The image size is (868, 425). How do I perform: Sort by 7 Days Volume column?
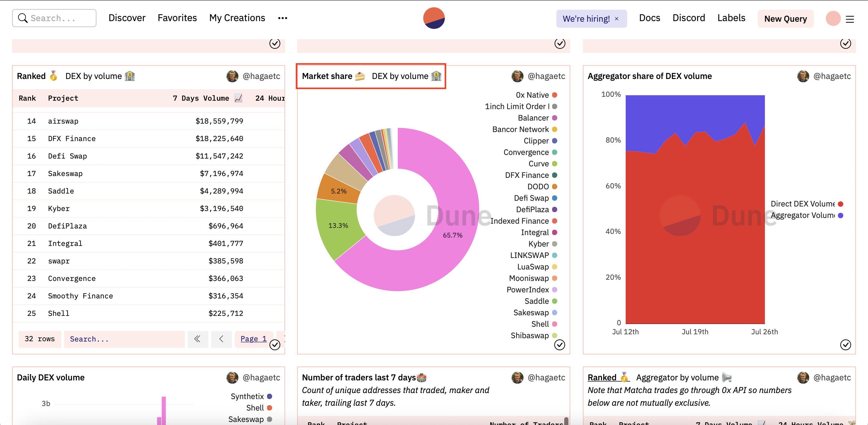click(201, 98)
